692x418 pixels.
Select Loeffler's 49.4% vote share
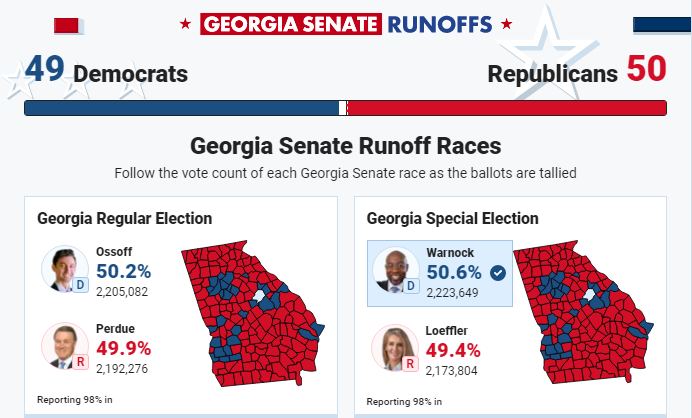[453, 350]
